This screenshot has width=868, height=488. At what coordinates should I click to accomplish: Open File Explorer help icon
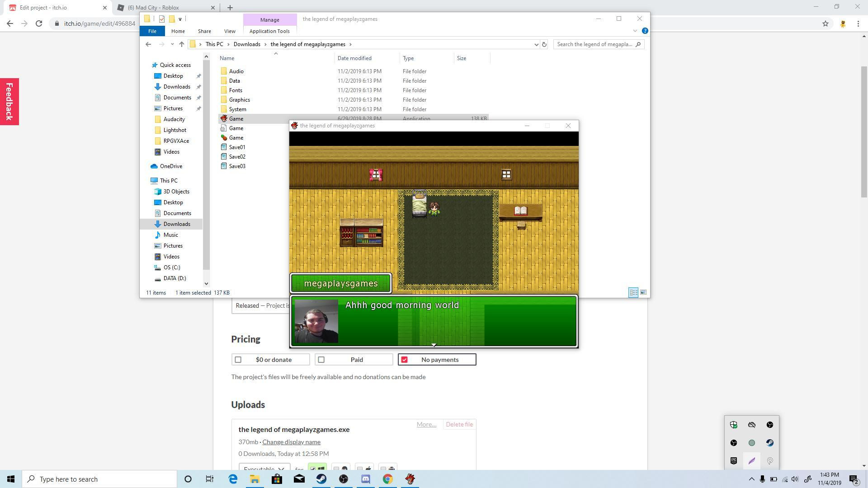point(645,31)
